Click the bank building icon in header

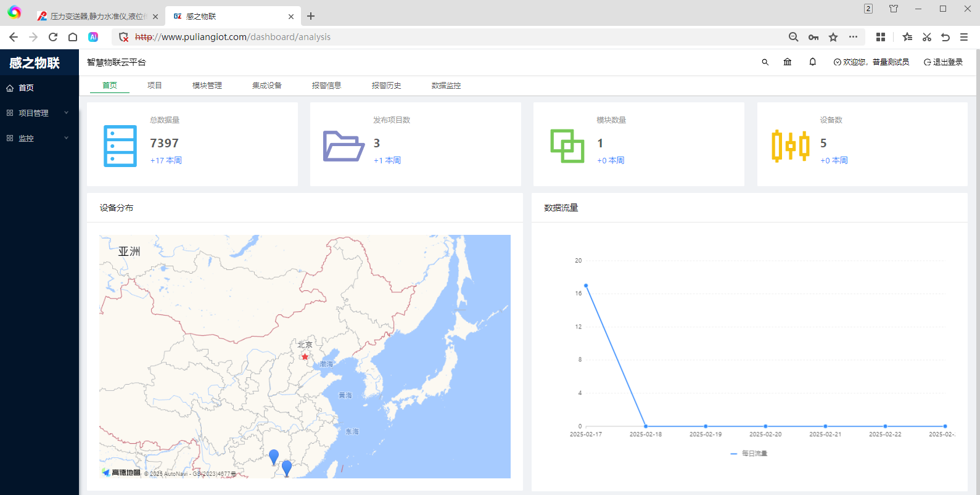tap(788, 62)
